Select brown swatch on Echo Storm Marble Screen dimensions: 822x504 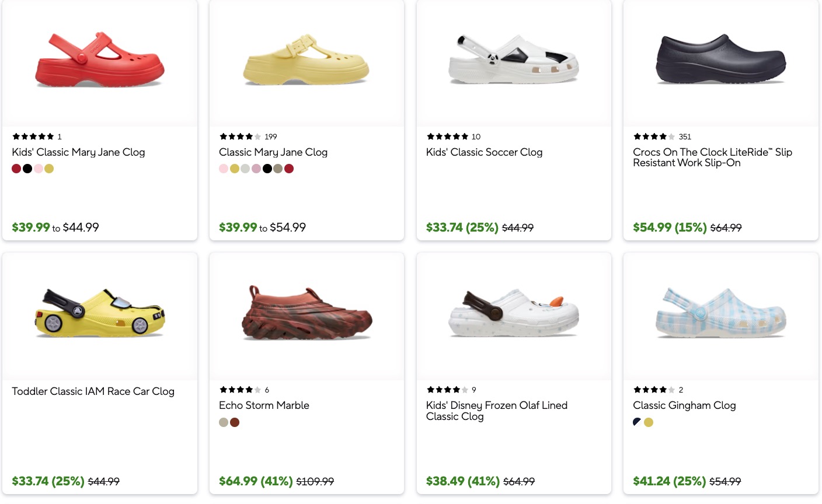pos(235,422)
